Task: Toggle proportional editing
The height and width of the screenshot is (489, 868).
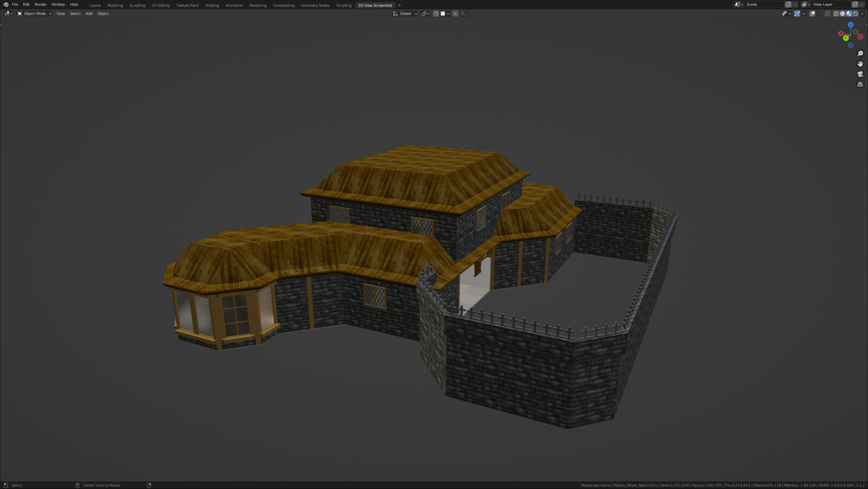Action: (x=455, y=14)
